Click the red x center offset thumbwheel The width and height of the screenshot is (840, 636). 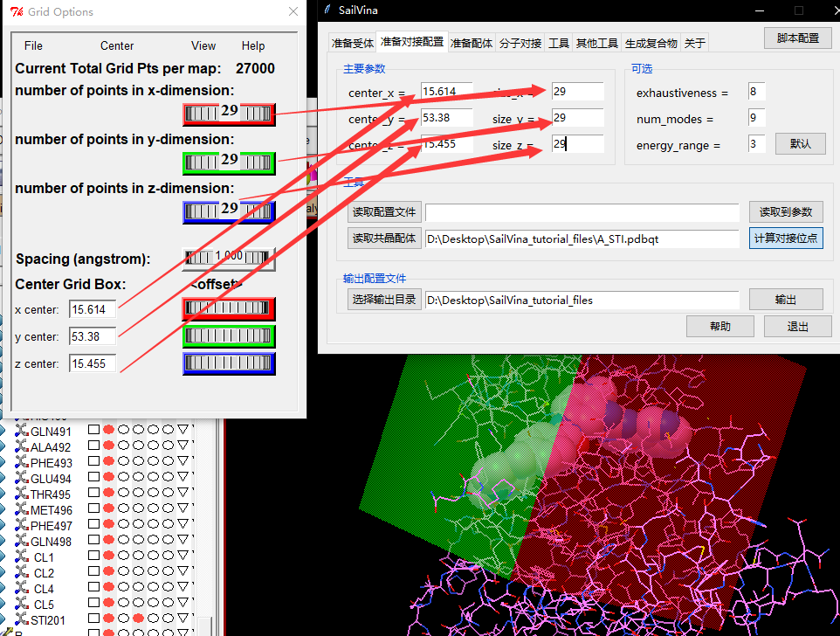[229, 308]
